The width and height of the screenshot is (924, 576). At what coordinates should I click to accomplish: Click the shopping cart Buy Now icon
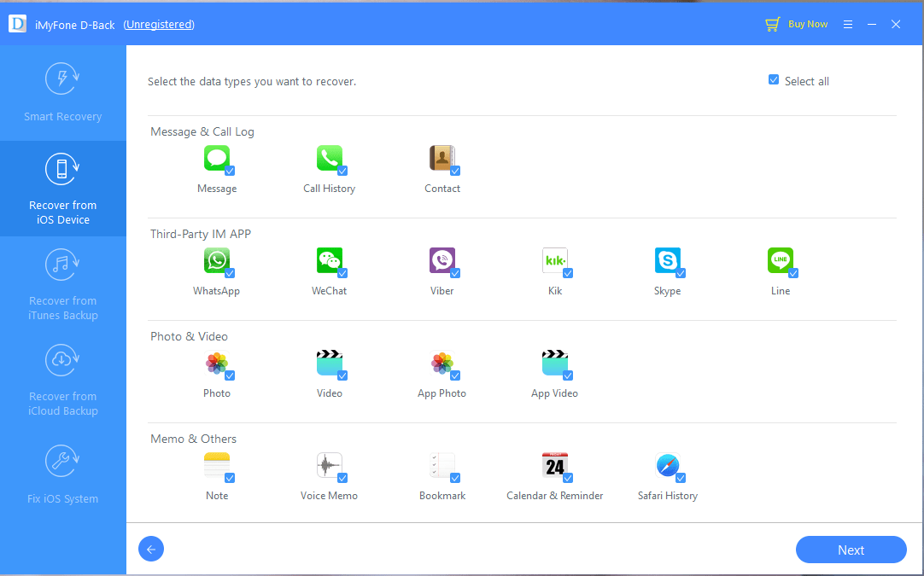(x=773, y=23)
